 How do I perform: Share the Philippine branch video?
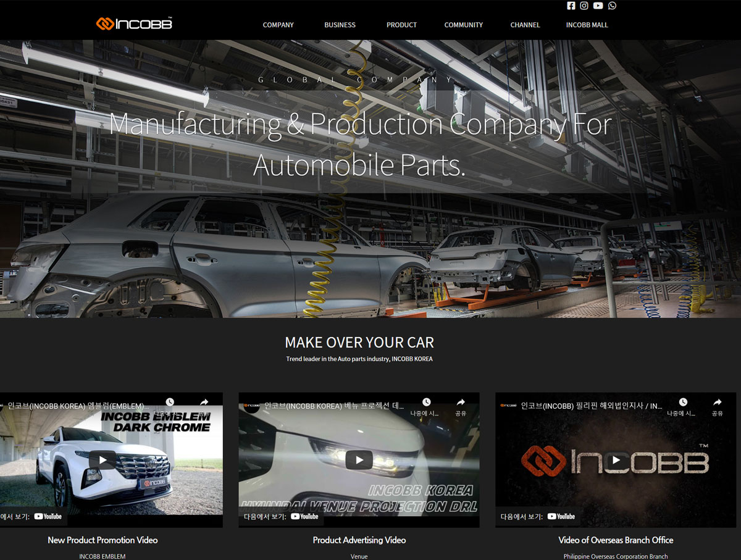click(717, 407)
